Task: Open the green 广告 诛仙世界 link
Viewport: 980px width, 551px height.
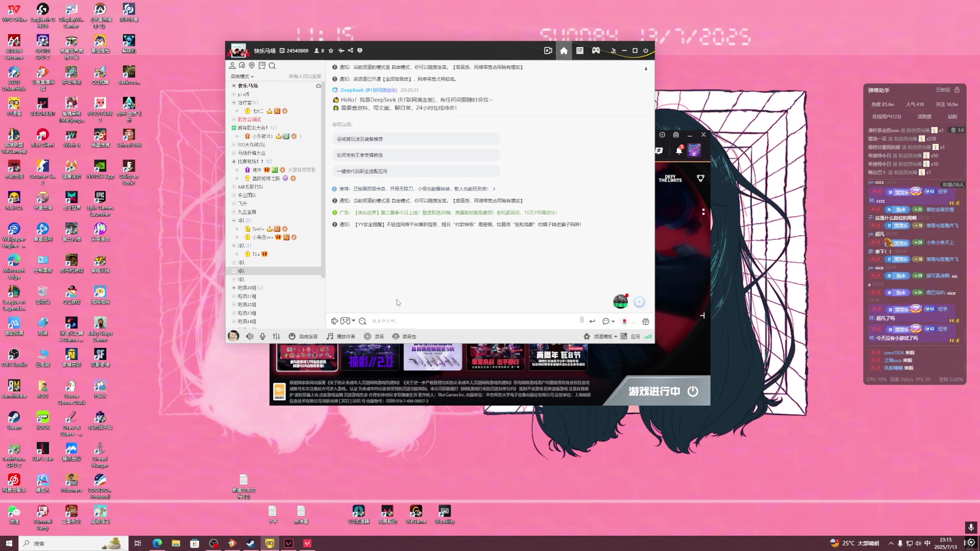Action: (x=445, y=212)
